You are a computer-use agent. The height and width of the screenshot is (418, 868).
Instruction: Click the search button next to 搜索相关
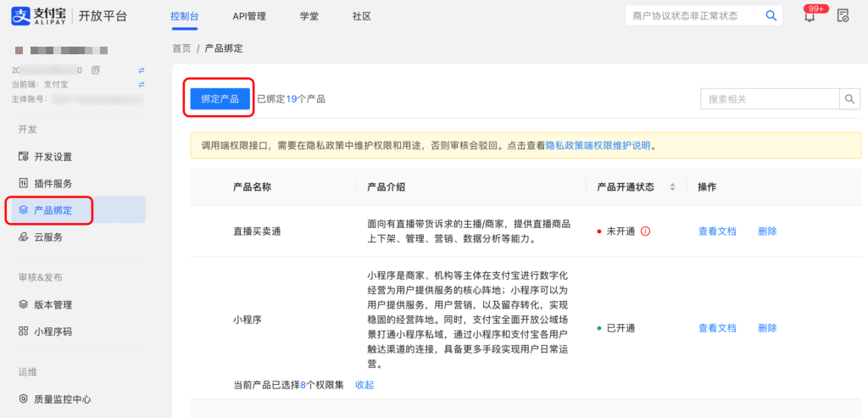pyautogui.click(x=850, y=99)
